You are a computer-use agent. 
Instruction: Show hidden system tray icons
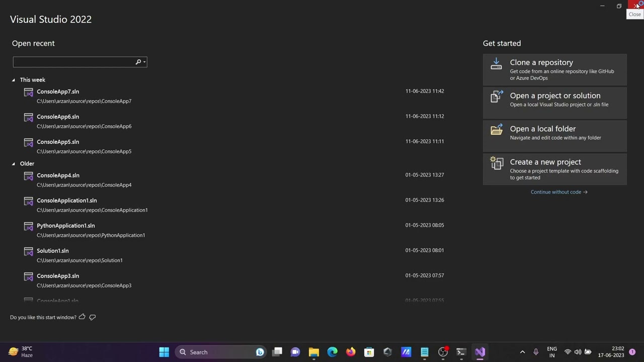(522, 352)
